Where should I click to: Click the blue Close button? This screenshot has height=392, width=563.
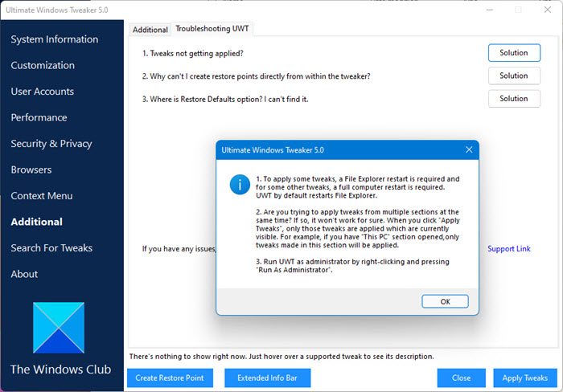pos(462,378)
